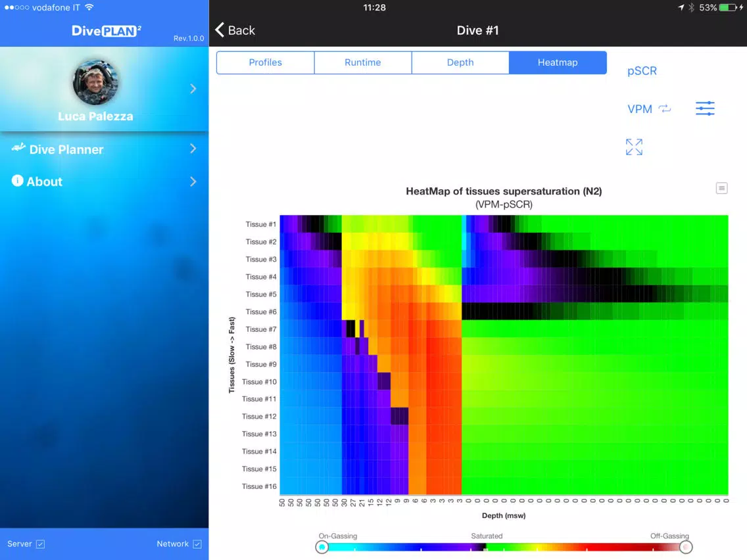The width and height of the screenshot is (747, 560).
Task: Switch to the Profiles tab
Action: click(x=266, y=62)
